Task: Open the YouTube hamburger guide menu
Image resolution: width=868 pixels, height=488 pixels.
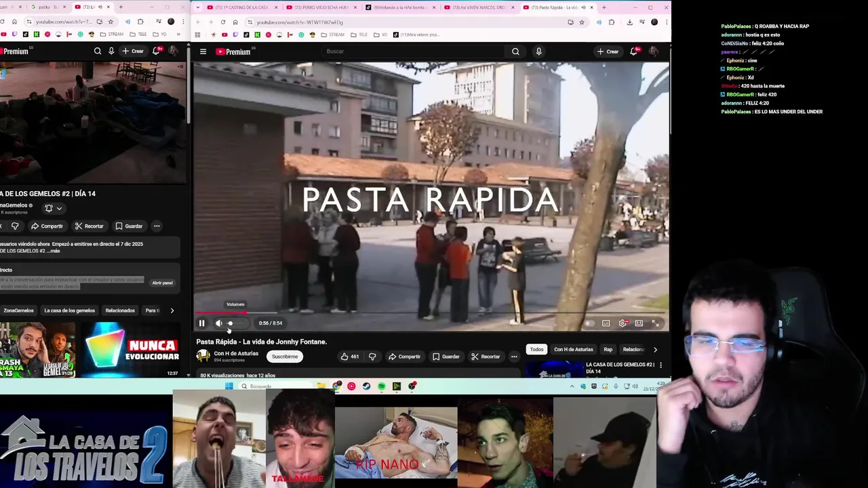Action: (x=203, y=52)
